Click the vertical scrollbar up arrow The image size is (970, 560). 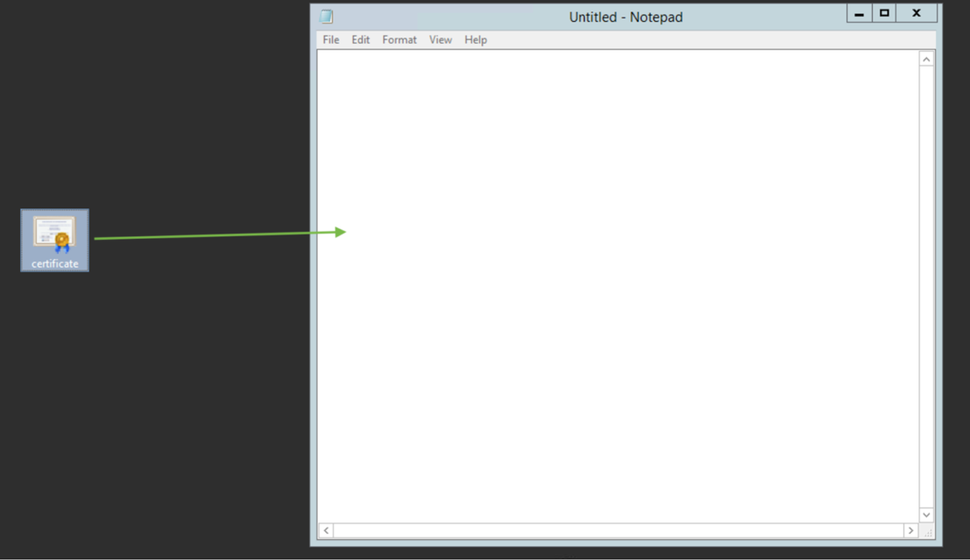926,57
